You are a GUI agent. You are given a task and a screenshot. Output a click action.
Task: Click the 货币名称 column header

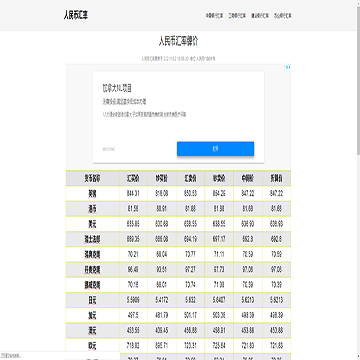92,178
